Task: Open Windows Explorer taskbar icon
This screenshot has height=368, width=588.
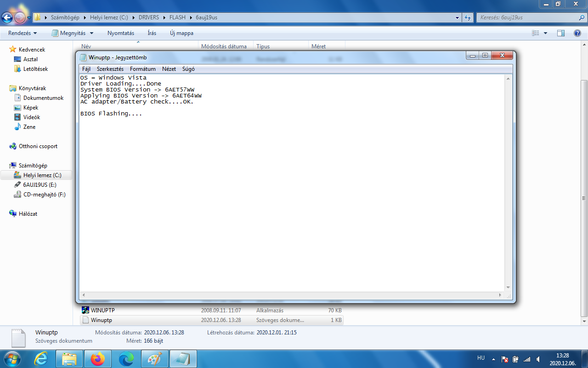Action: [x=70, y=359]
